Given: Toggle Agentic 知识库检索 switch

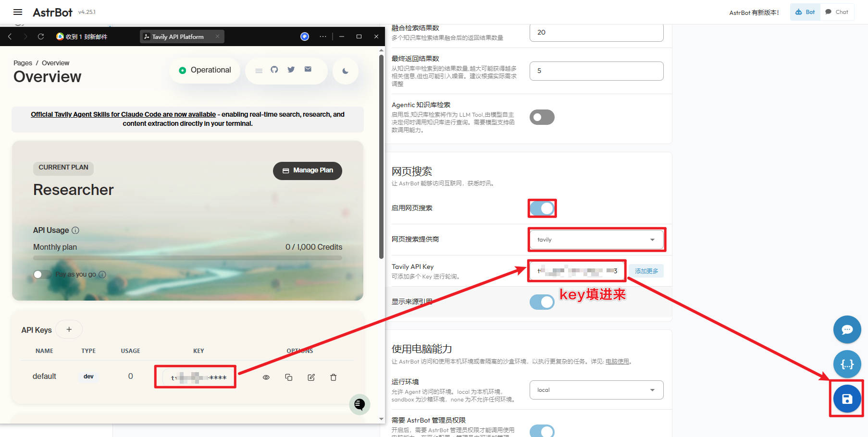Looking at the screenshot, I should tap(542, 117).
